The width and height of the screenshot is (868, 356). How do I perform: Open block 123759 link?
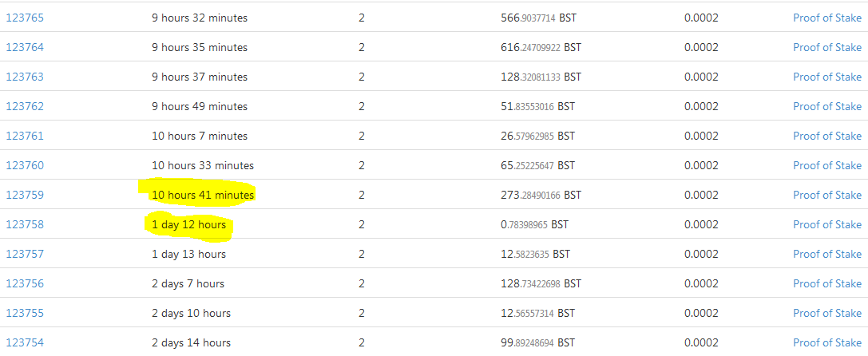pyautogui.click(x=25, y=195)
